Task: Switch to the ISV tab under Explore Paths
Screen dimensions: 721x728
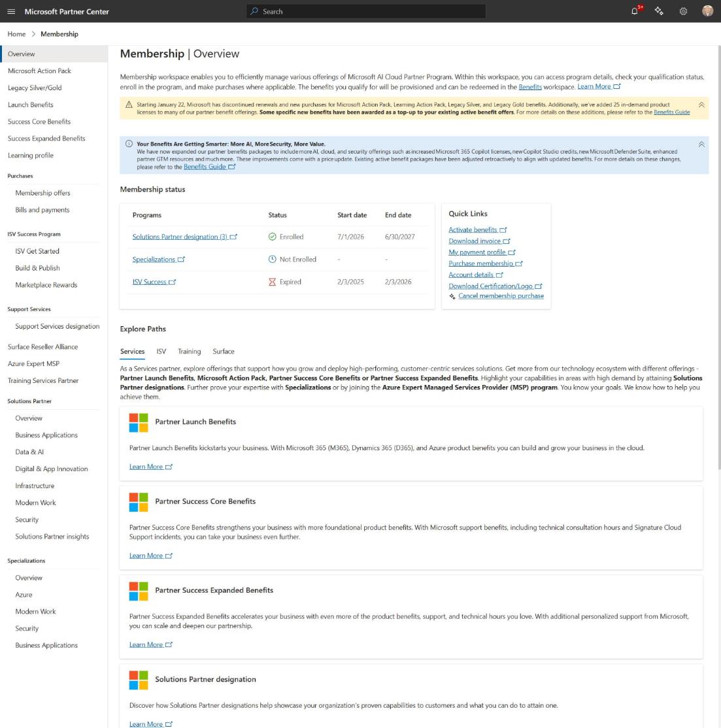Action: tap(161, 352)
